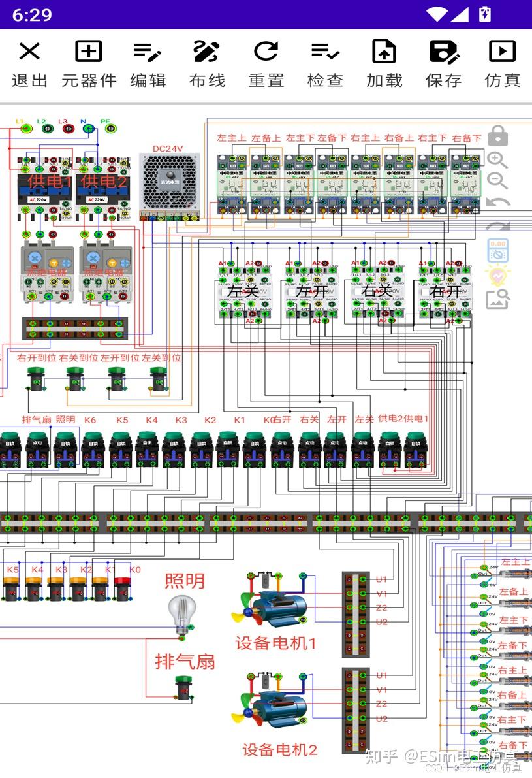Tap the L1 power terminal
532x778 pixels.
click(25, 129)
